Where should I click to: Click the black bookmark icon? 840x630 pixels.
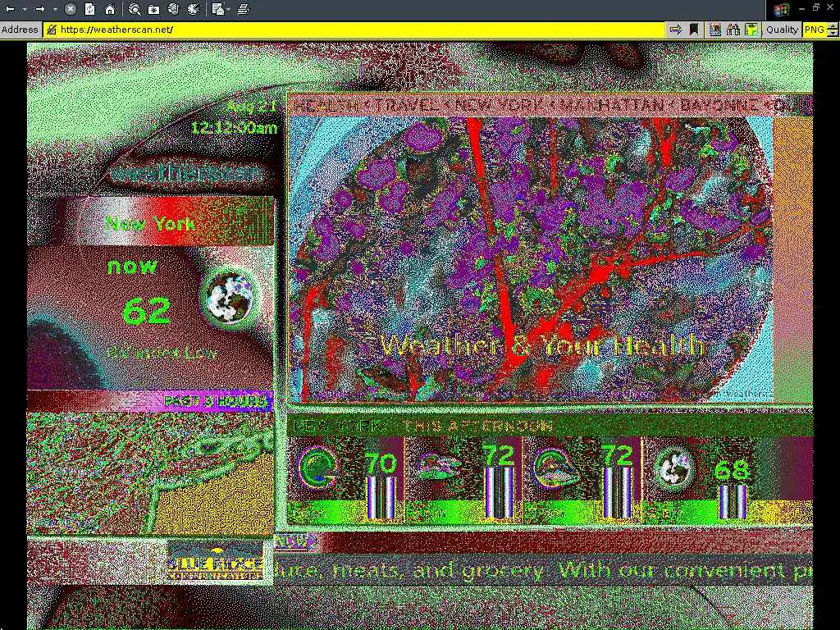[694, 30]
